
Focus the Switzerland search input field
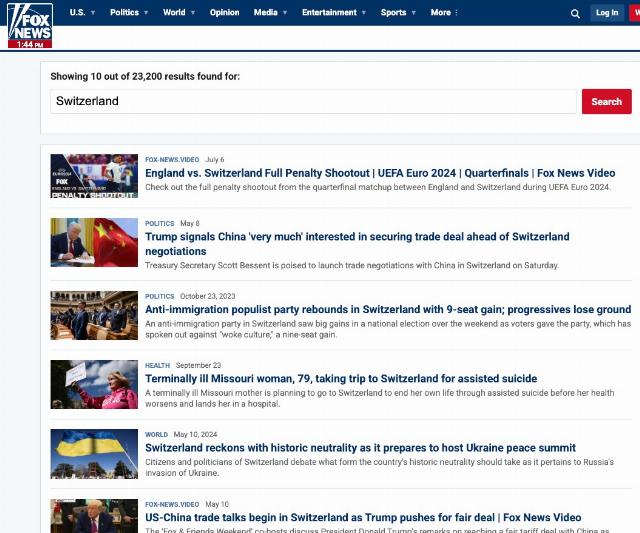coord(313,101)
